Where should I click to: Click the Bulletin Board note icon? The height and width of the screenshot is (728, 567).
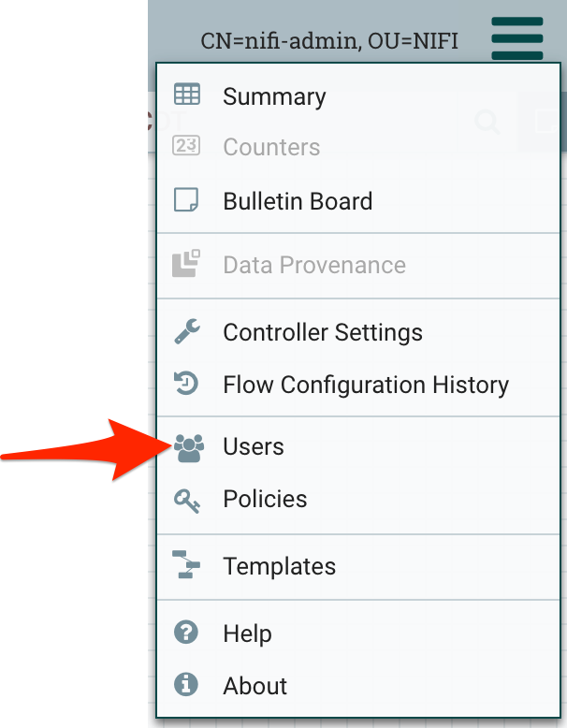click(x=187, y=200)
